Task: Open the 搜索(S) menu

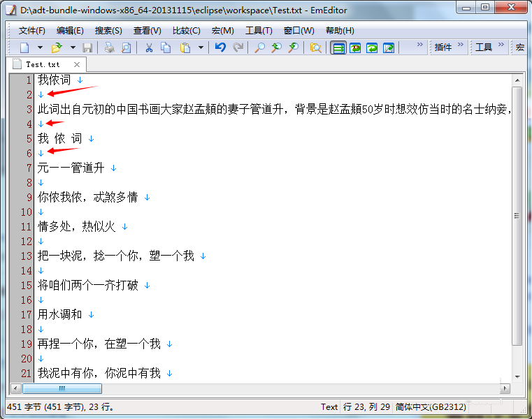Action: coord(108,31)
